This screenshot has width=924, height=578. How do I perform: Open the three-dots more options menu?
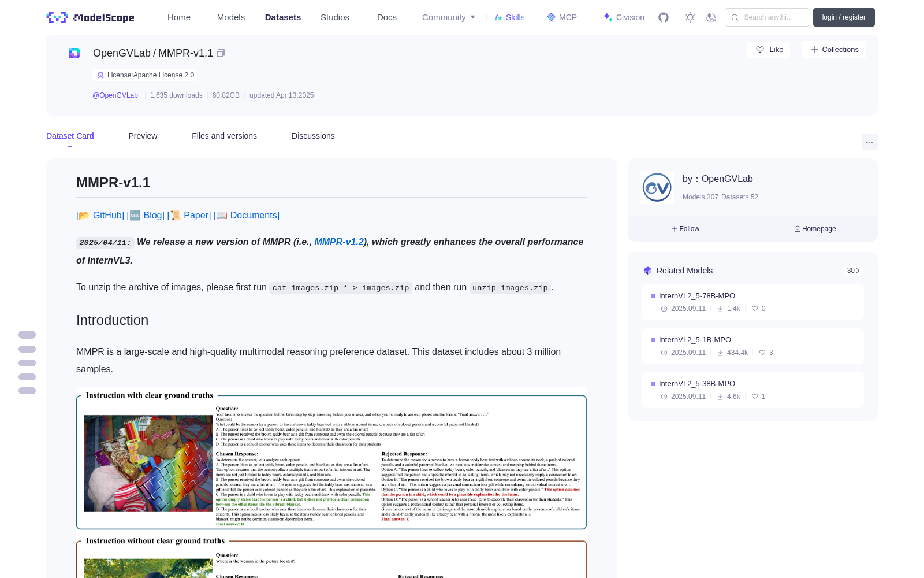tap(869, 142)
